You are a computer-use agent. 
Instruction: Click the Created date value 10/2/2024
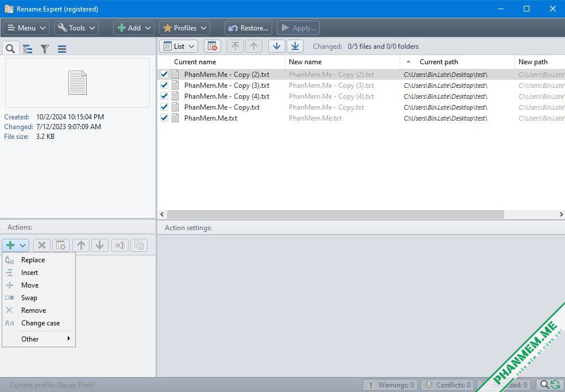point(70,117)
